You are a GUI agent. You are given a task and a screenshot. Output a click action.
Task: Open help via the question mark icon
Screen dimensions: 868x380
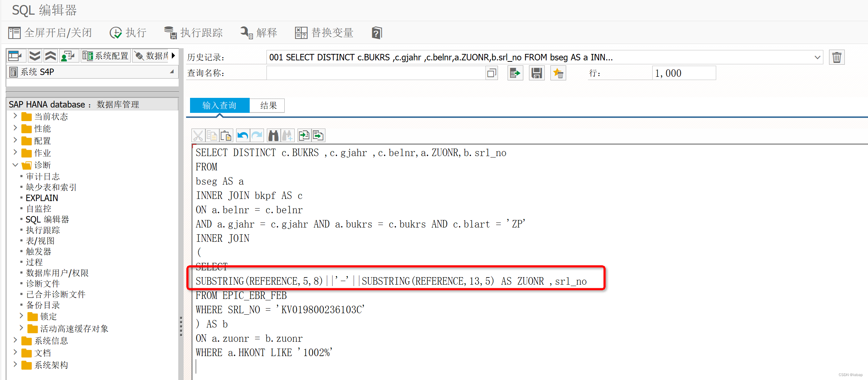pyautogui.click(x=376, y=32)
